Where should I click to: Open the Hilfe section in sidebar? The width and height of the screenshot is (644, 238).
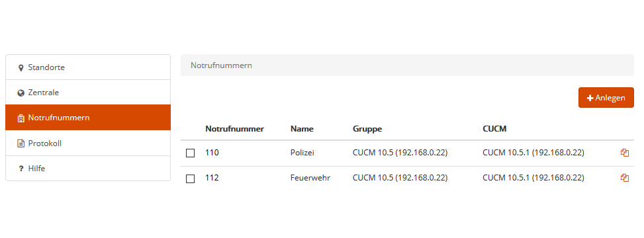88,168
